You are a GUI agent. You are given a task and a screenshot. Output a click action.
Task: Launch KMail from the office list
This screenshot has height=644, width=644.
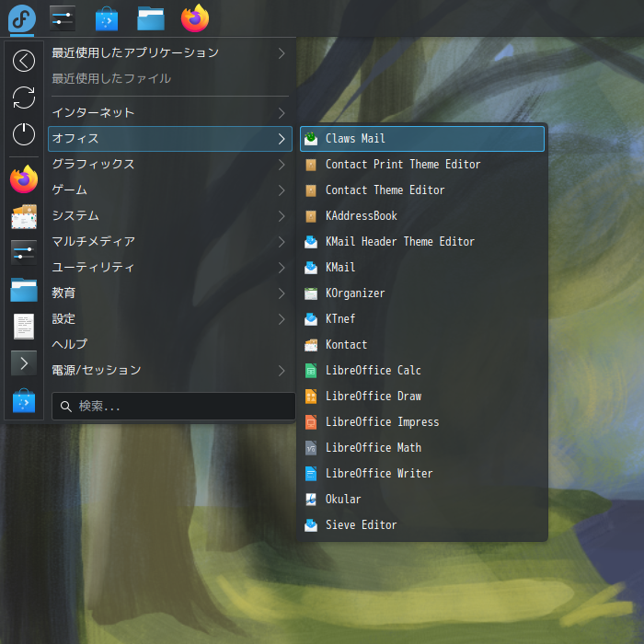[x=422, y=268]
